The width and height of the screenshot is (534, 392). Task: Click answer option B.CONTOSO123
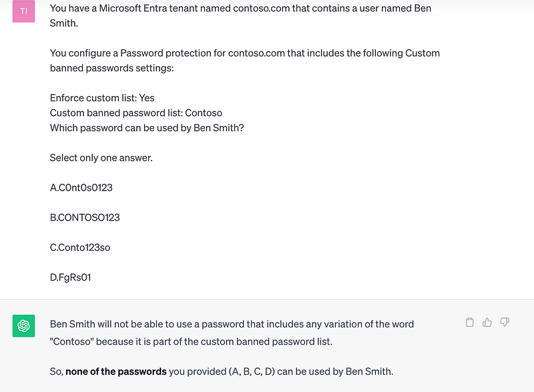tap(85, 217)
